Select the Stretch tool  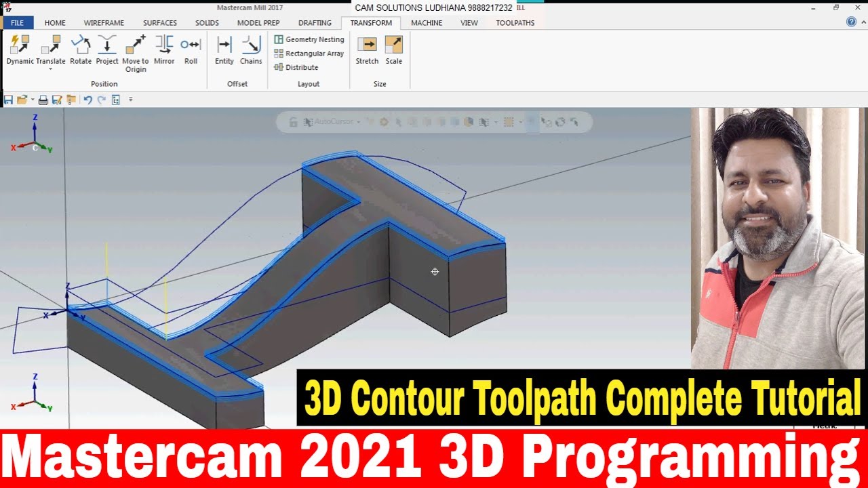pyautogui.click(x=367, y=51)
